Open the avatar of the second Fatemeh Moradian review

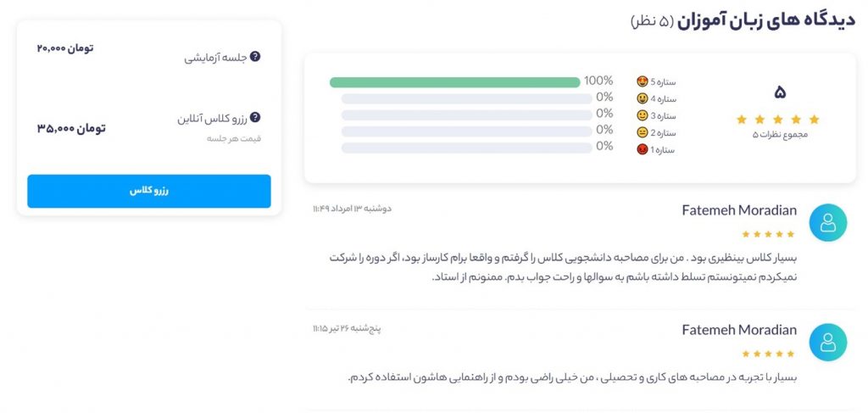tap(827, 342)
